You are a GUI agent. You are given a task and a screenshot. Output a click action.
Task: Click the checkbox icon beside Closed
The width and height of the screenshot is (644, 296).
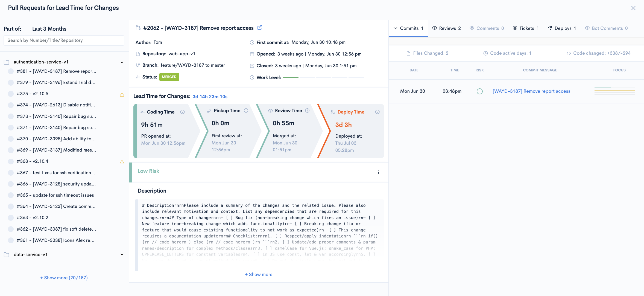click(x=252, y=66)
